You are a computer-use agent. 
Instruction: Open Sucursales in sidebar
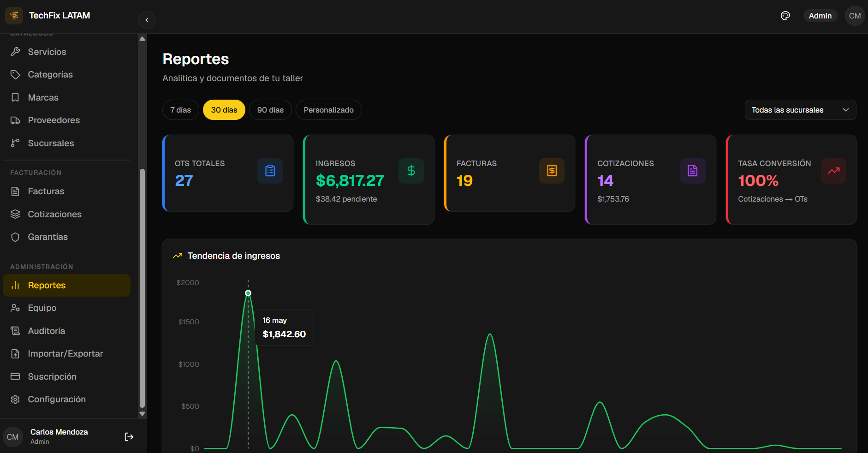click(x=66, y=143)
